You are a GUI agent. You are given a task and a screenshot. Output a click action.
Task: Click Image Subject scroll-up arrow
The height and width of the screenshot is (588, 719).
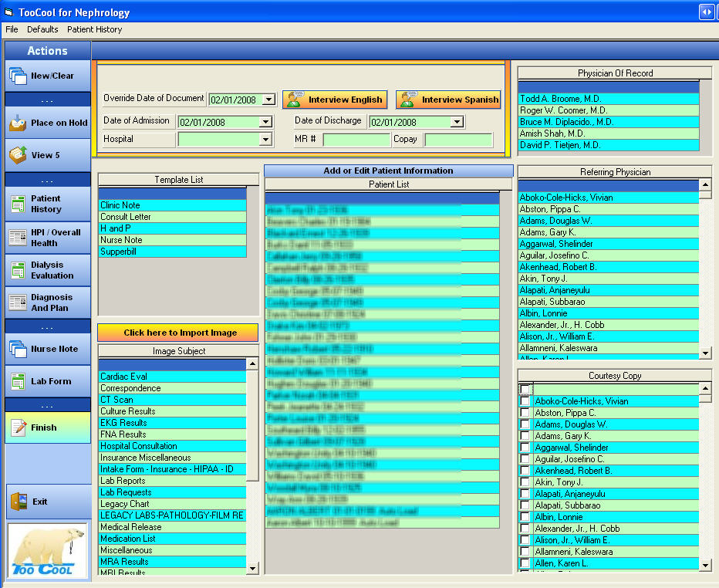tap(252, 364)
